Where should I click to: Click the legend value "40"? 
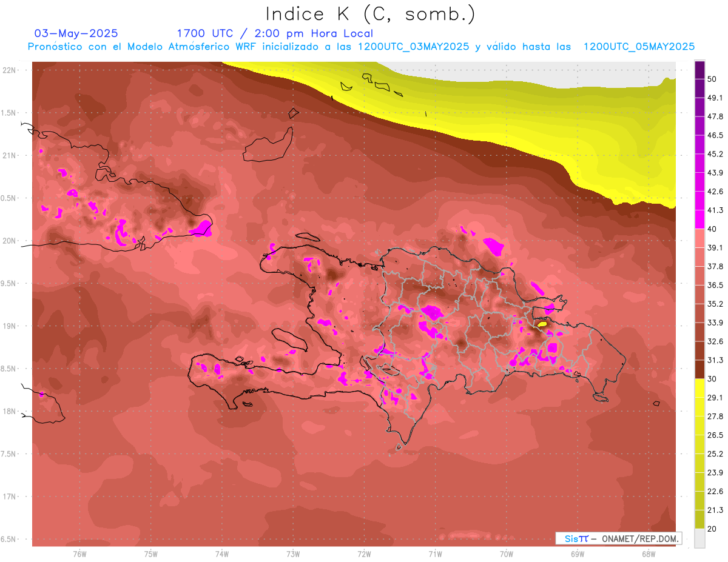(x=712, y=229)
